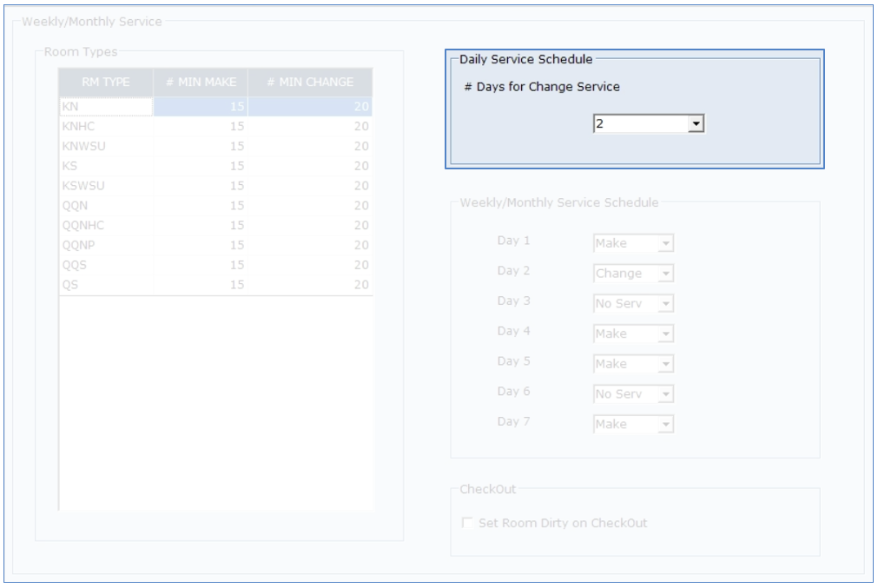Expand the Day 1 service dropdown
Image resolution: width=878 pixels, height=588 pixels.
[x=665, y=244]
